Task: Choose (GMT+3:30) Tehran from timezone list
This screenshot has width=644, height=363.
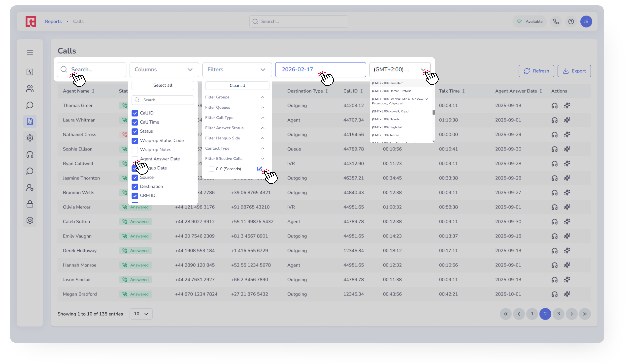Action: coord(385,135)
